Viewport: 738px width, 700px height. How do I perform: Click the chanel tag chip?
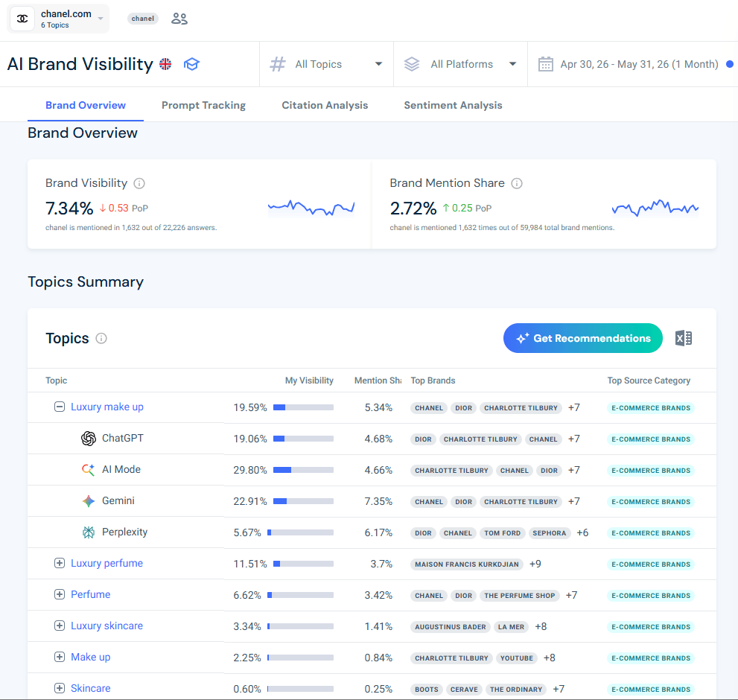[x=143, y=19]
